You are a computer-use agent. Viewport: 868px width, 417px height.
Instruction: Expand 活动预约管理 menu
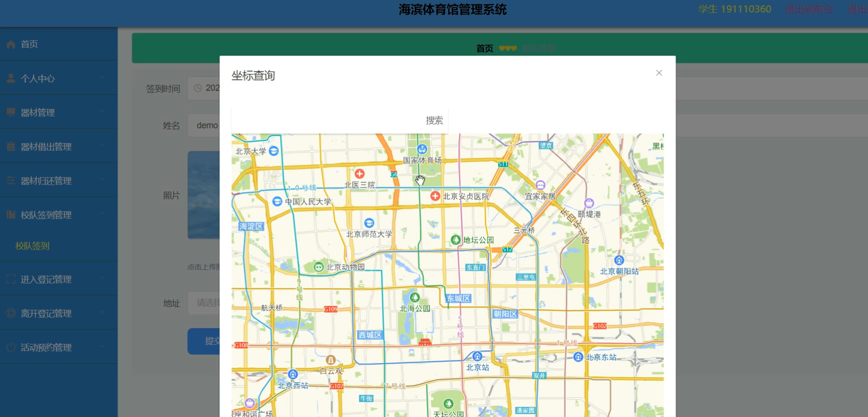pyautogui.click(x=59, y=347)
